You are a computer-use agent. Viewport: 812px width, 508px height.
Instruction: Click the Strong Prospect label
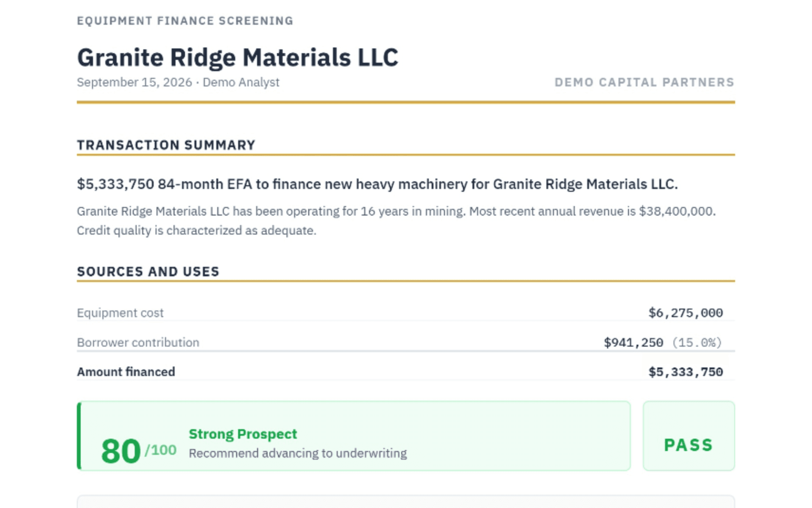pyautogui.click(x=243, y=434)
